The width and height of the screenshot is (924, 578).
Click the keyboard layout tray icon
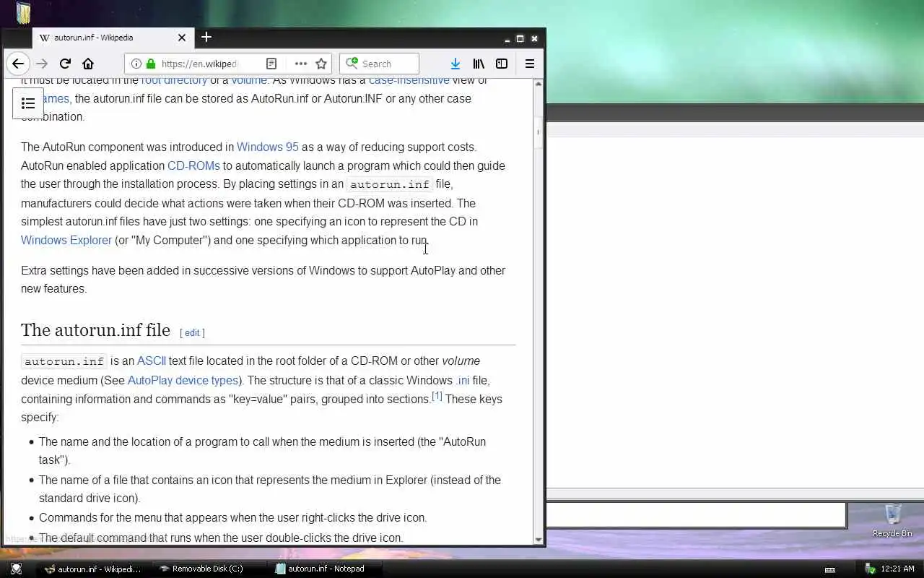831,569
